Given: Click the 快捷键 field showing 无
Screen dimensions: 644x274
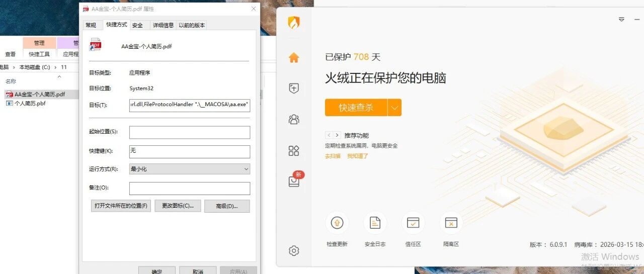Looking at the screenshot, I should [x=190, y=151].
